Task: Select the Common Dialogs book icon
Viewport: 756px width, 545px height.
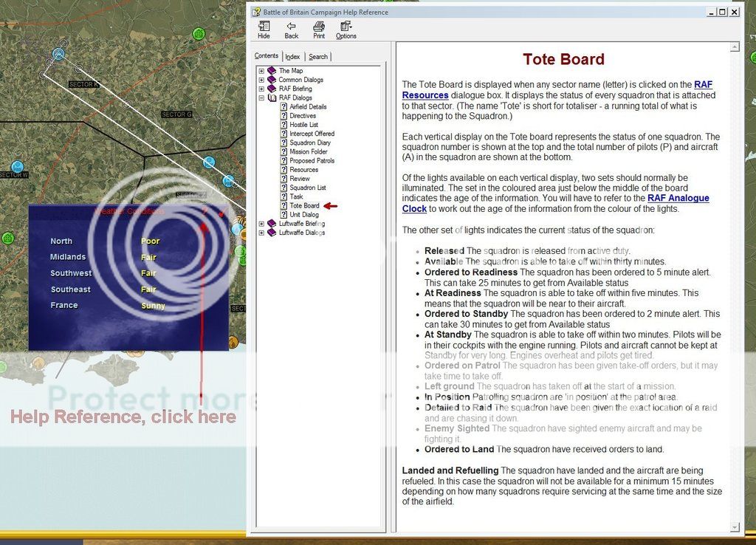Action: coord(272,79)
